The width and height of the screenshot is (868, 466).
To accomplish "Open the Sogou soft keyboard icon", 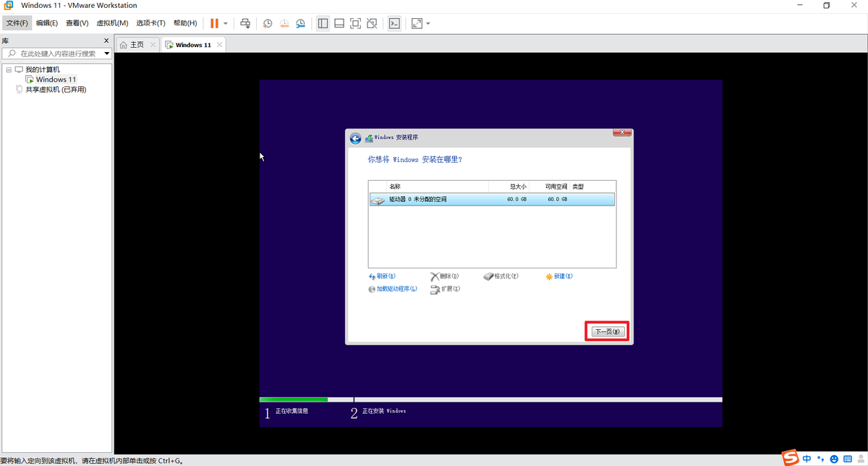I will pyautogui.click(x=847, y=459).
